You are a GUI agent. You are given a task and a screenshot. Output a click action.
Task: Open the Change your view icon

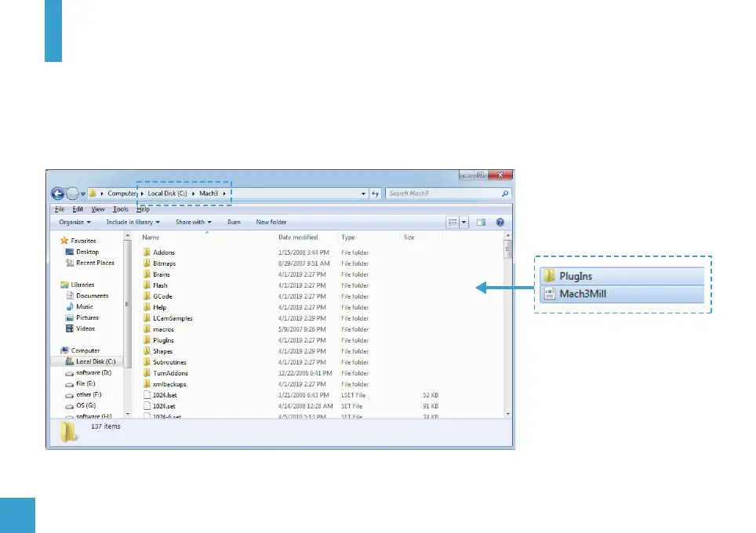453,222
